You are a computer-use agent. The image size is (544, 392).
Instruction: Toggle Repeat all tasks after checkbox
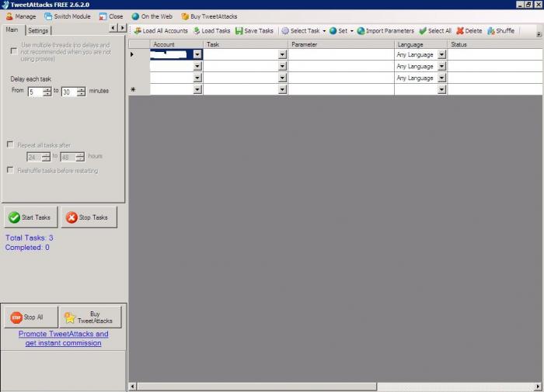10,144
